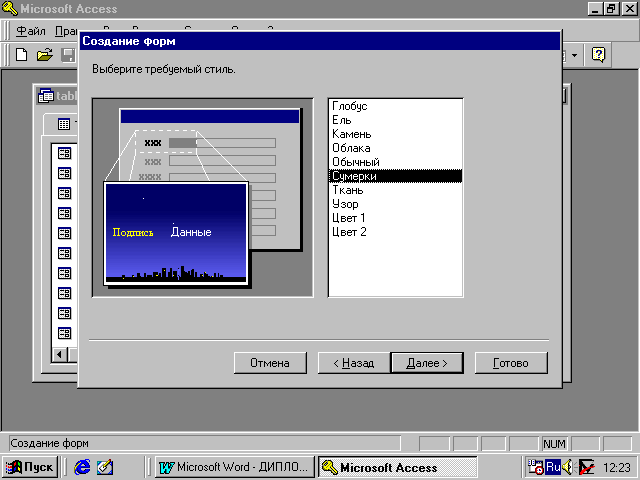Image resolution: width=640 pixels, height=480 pixels.
Task: Click the left scroll arrow in the database window
Action: tap(59, 354)
